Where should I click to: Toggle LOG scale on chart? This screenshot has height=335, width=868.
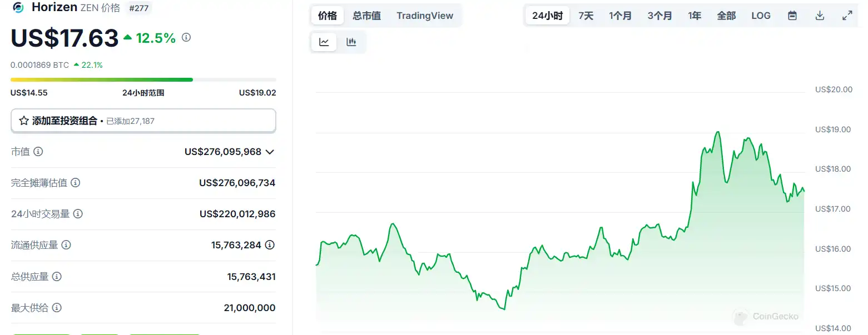pos(761,16)
